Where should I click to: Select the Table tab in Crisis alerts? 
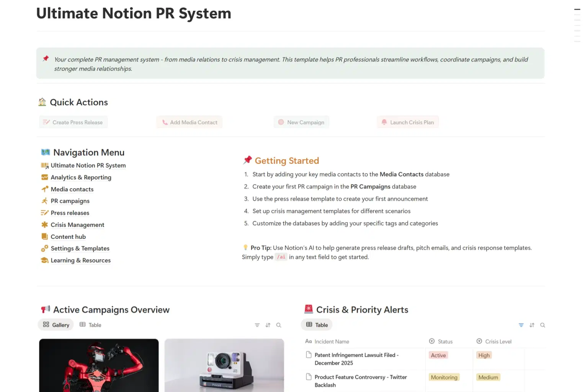click(x=317, y=325)
